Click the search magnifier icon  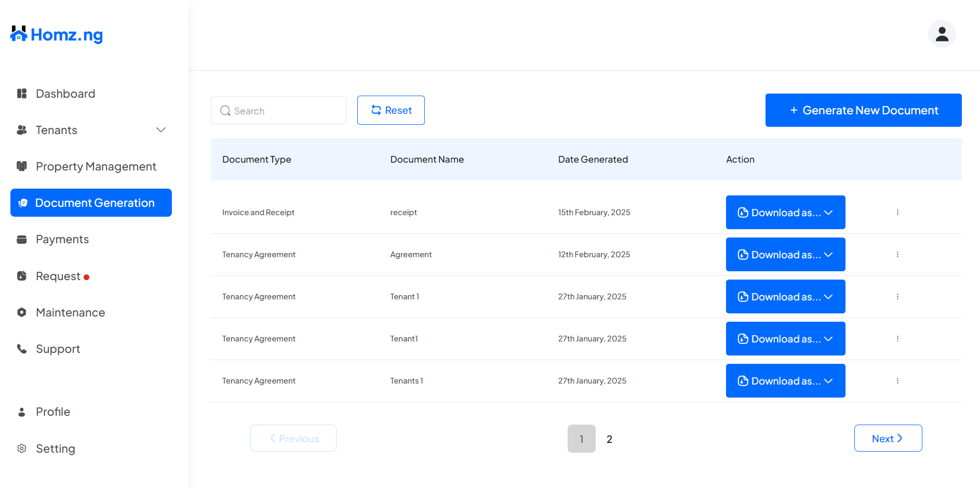click(x=225, y=111)
